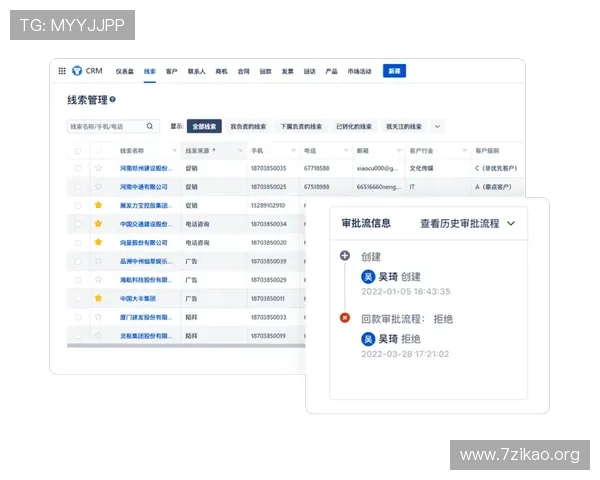Open the 联系人 nav tab
This screenshot has height=480, width=600.
(196, 71)
